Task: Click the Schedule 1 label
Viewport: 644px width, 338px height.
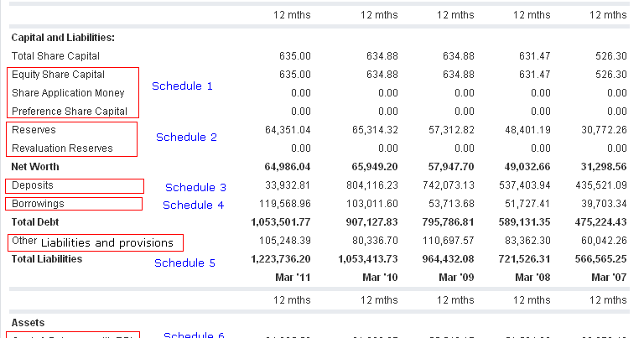Action: 182,86
